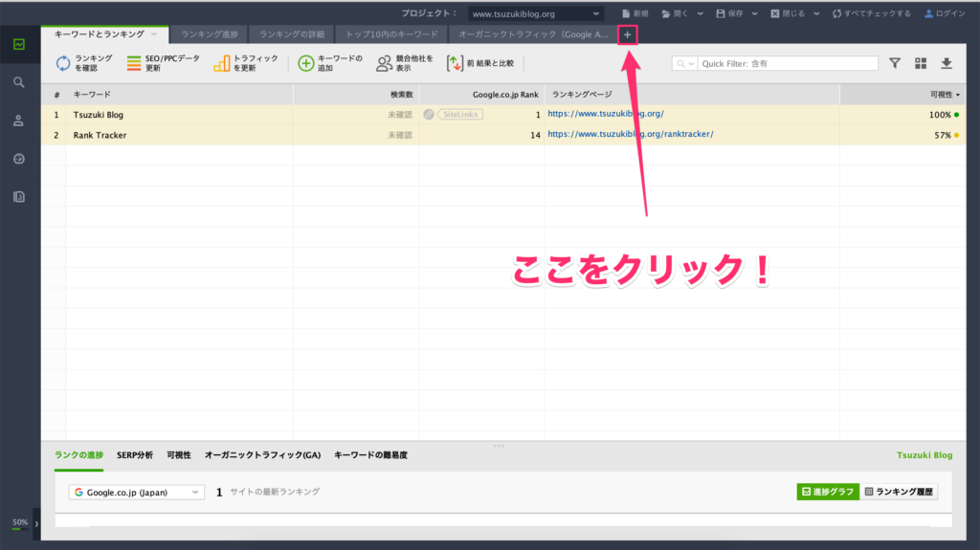The height and width of the screenshot is (550, 980).
Task: Open the キーワードとランキング tab dropdown
Action: tap(154, 34)
